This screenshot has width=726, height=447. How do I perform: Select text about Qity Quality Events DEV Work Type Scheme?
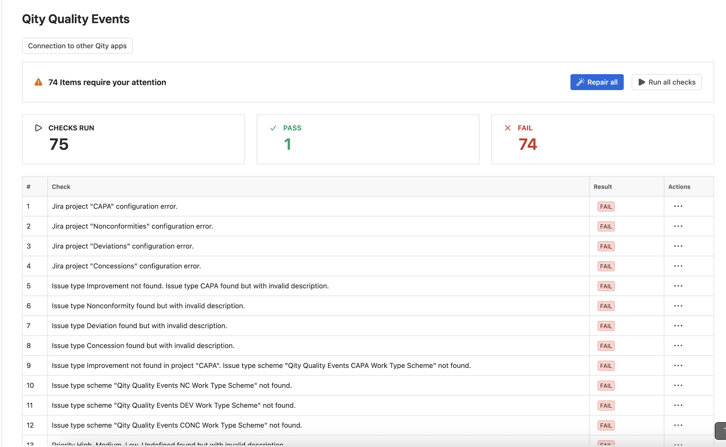click(174, 406)
